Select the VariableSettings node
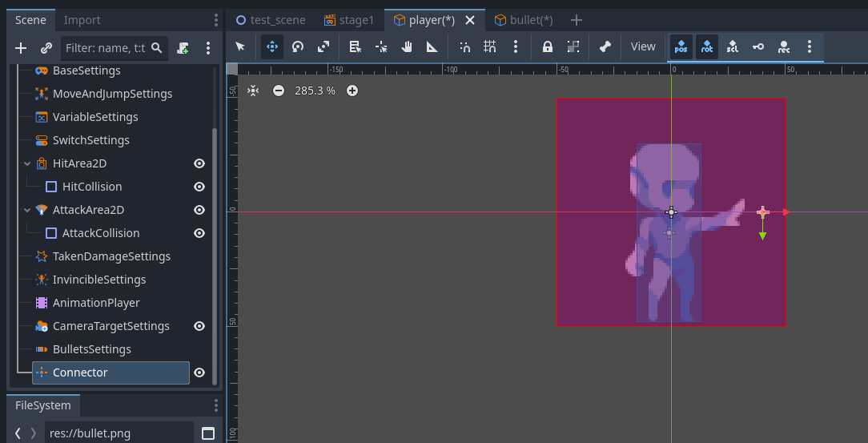The width and height of the screenshot is (868, 443). click(95, 117)
